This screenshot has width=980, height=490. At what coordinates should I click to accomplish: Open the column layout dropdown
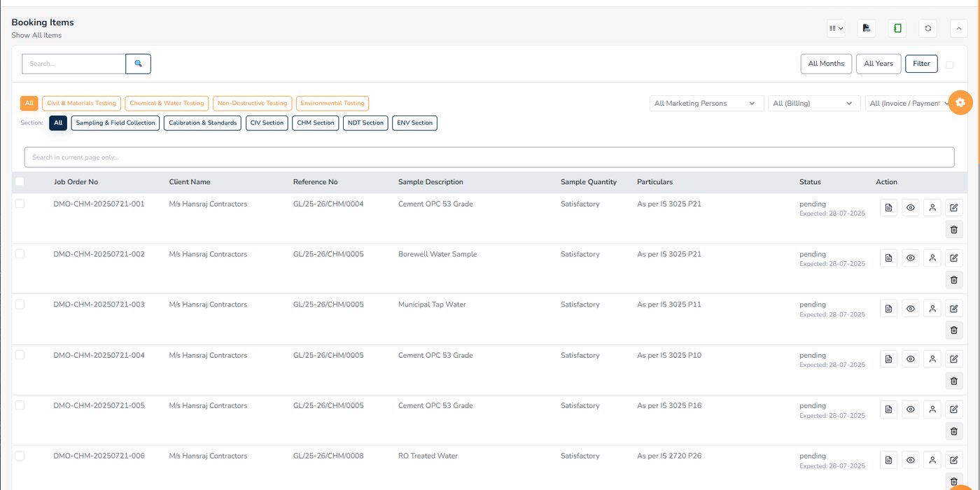[836, 28]
